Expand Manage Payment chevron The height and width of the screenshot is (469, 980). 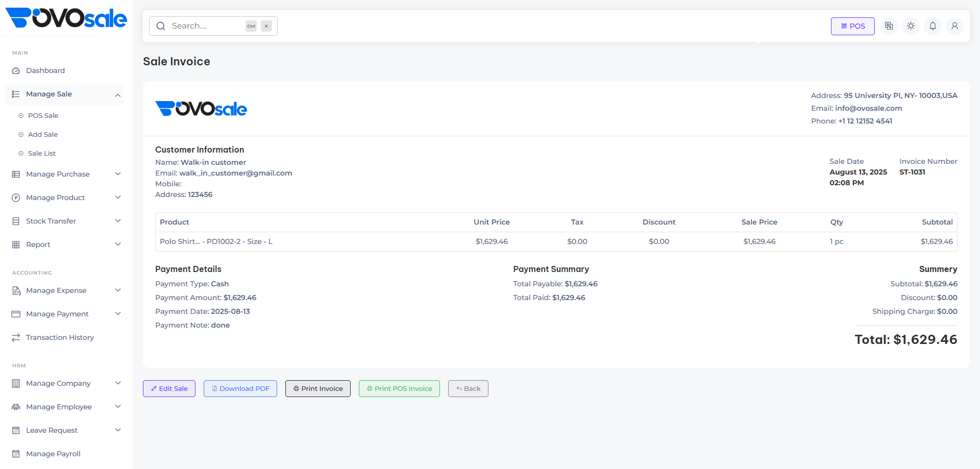tap(118, 314)
